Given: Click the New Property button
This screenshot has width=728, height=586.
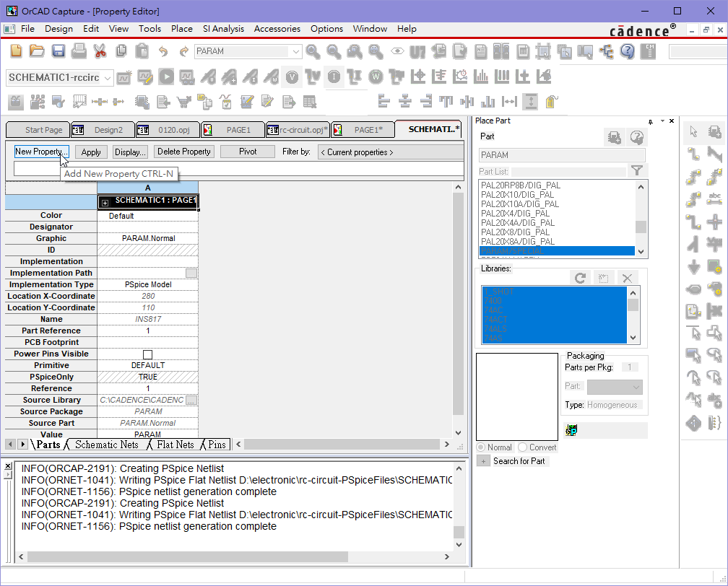Looking at the screenshot, I should tap(41, 152).
